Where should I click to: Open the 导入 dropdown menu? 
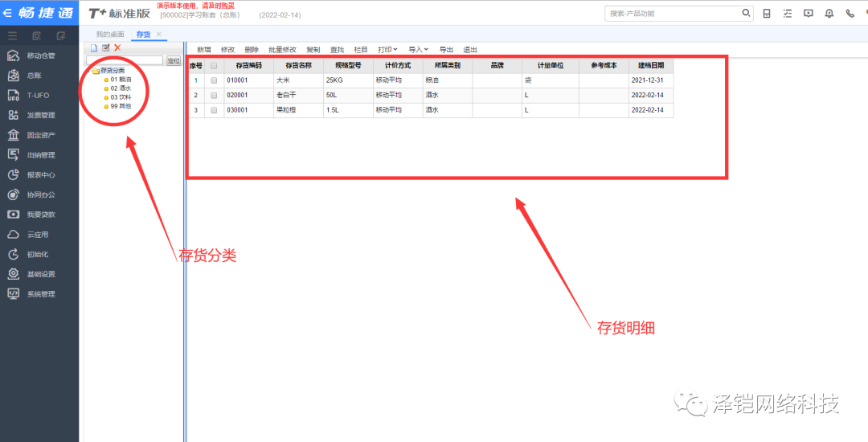419,49
